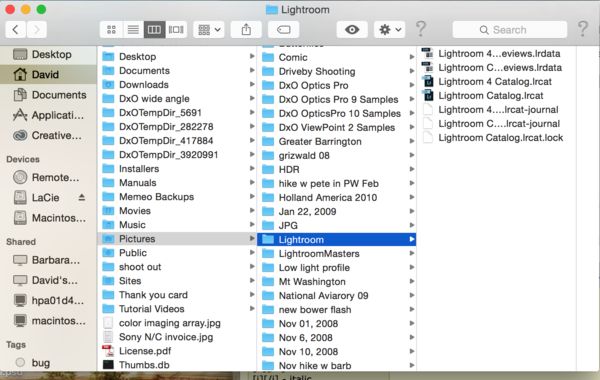Expand the Downloads folder arrow
600x380 pixels.
[252, 84]
